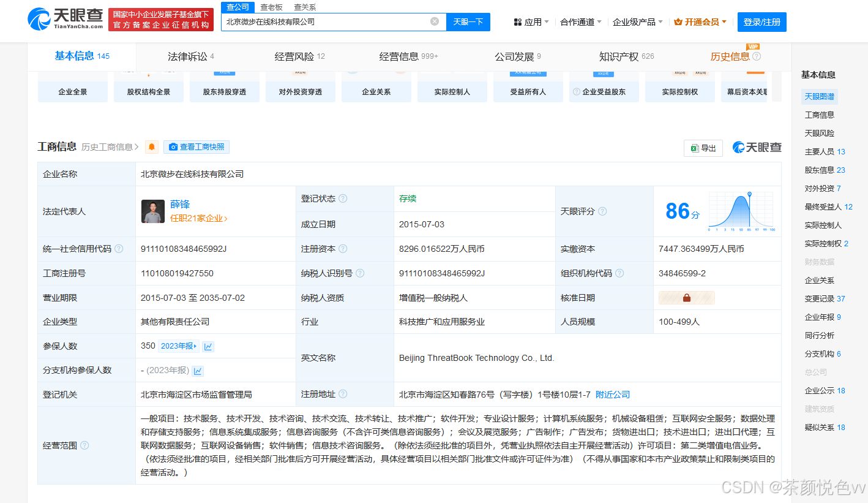
Task: Switch to 查公司 search tab
Action: 238,7
